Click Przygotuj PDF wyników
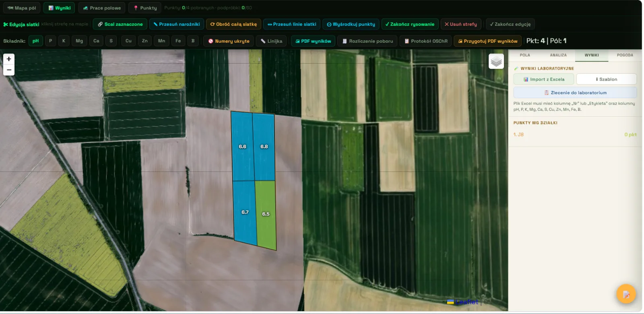Image resolution: width=644 pixels, height=314 pixels. (x=488, y=41)
